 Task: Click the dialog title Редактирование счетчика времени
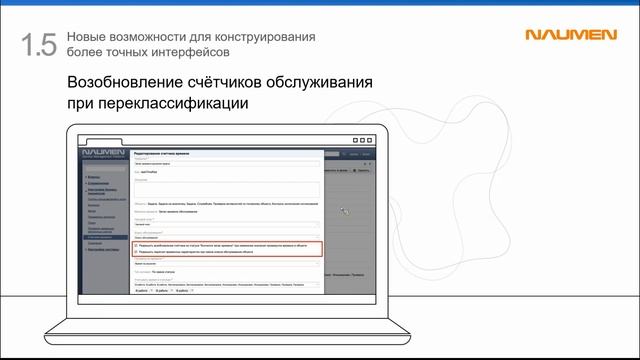[162, 153]
